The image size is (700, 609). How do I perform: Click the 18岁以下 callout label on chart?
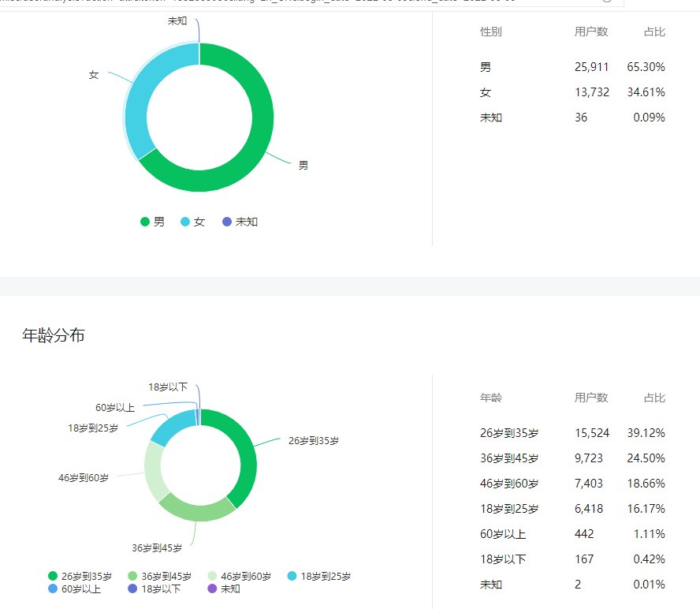168,387
